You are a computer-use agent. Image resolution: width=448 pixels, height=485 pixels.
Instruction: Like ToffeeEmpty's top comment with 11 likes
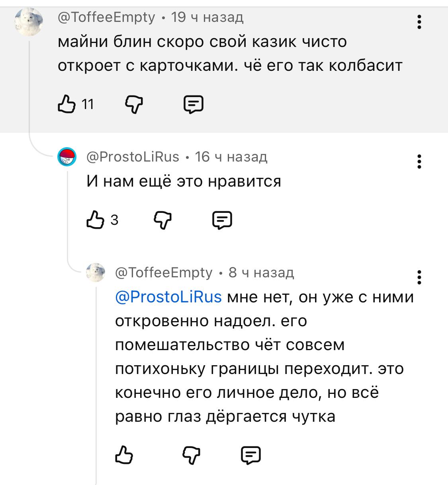tap(67, 104)
